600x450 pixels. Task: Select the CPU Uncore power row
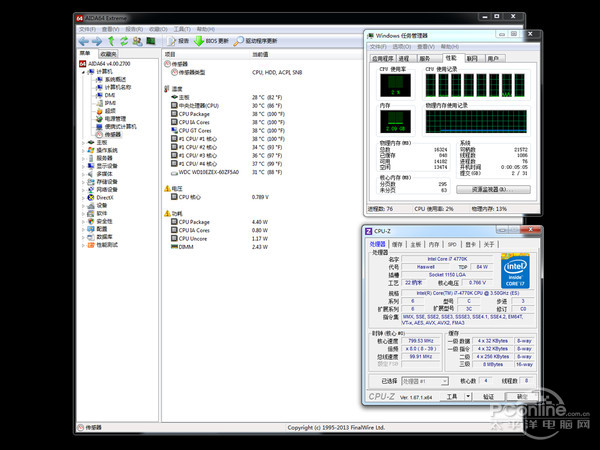coord(219,238)
